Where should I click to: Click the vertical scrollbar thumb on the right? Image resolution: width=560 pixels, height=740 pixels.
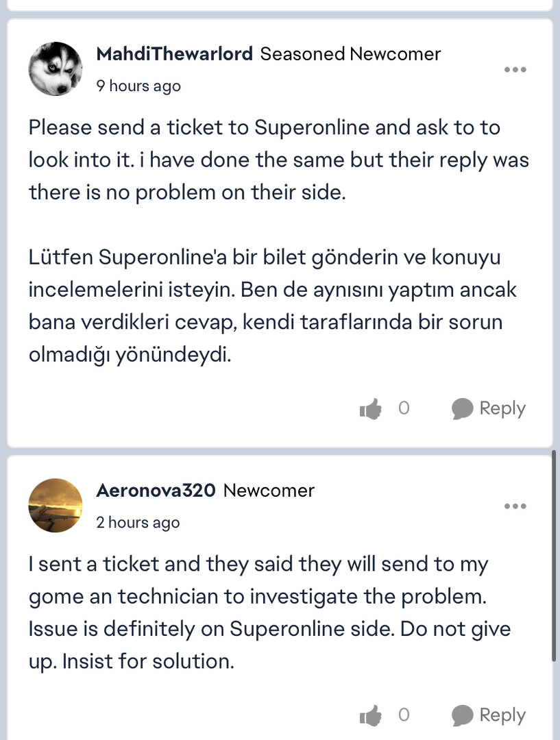tap(555, 555)
